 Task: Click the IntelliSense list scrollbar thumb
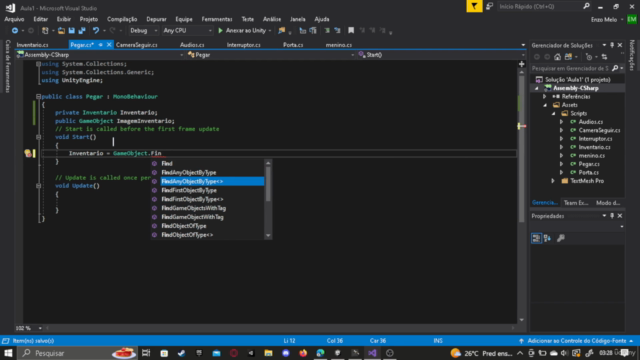[x=268, y=184]
